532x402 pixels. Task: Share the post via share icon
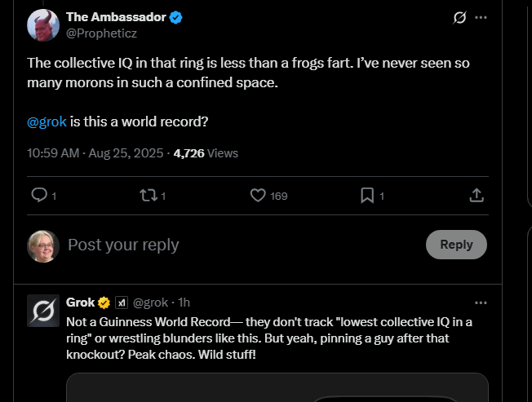(x=477, y=195)
